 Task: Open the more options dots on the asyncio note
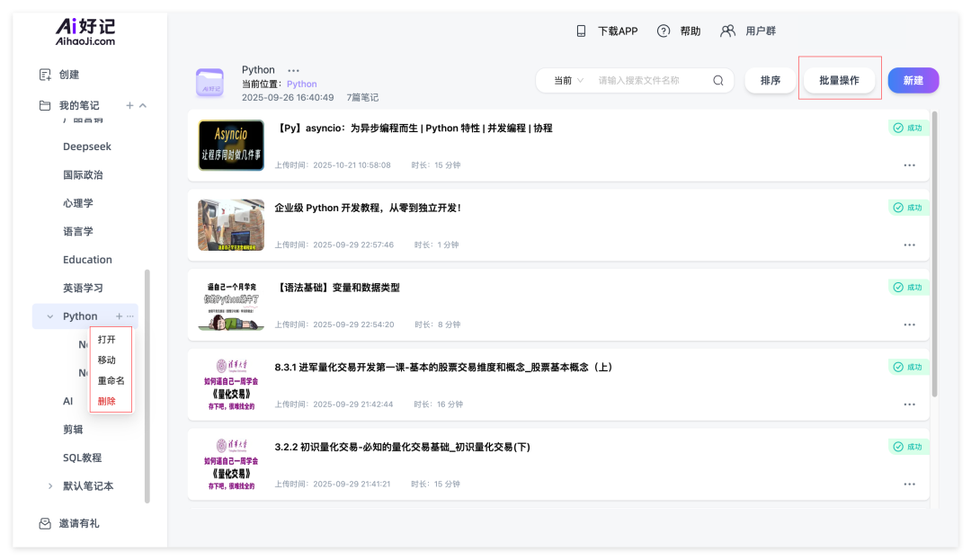[x=909, y=164]
